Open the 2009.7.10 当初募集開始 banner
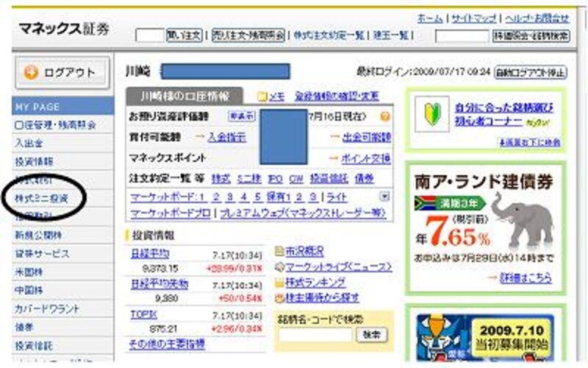 pyautogui.click(x=485, y=336)
